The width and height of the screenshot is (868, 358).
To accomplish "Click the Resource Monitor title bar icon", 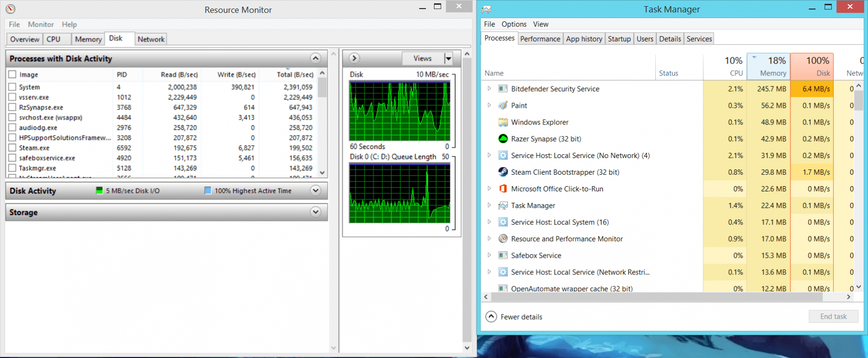I will pyautogui.click(x=11, y=9).
